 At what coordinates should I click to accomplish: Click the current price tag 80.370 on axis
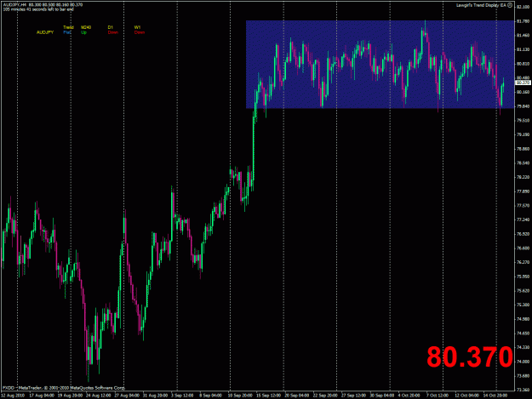(x=523, y=83)
